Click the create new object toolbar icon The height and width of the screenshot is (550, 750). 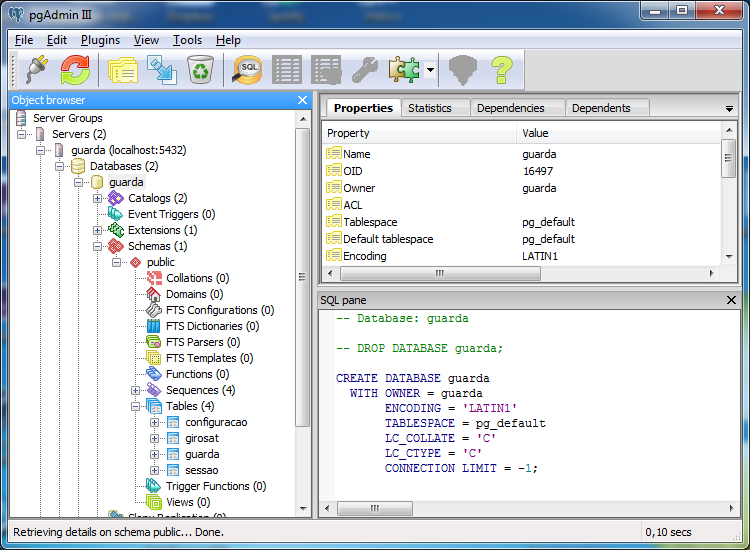(x=162, y=70)
